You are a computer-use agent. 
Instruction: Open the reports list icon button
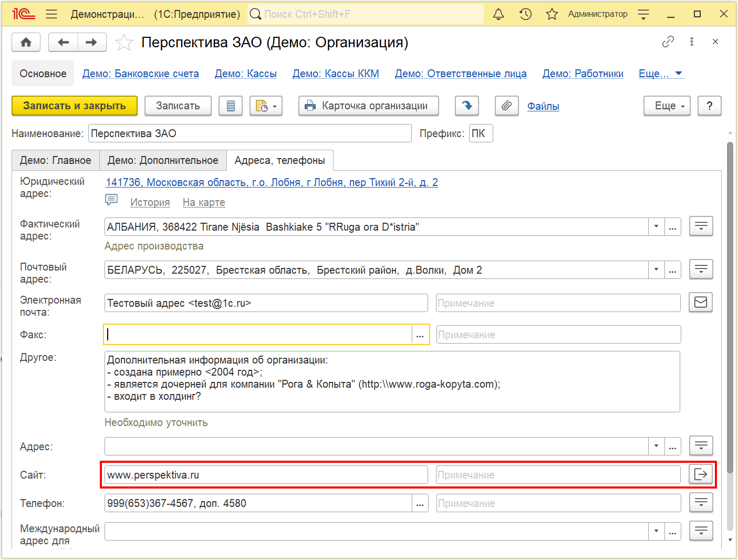(231, 106)
